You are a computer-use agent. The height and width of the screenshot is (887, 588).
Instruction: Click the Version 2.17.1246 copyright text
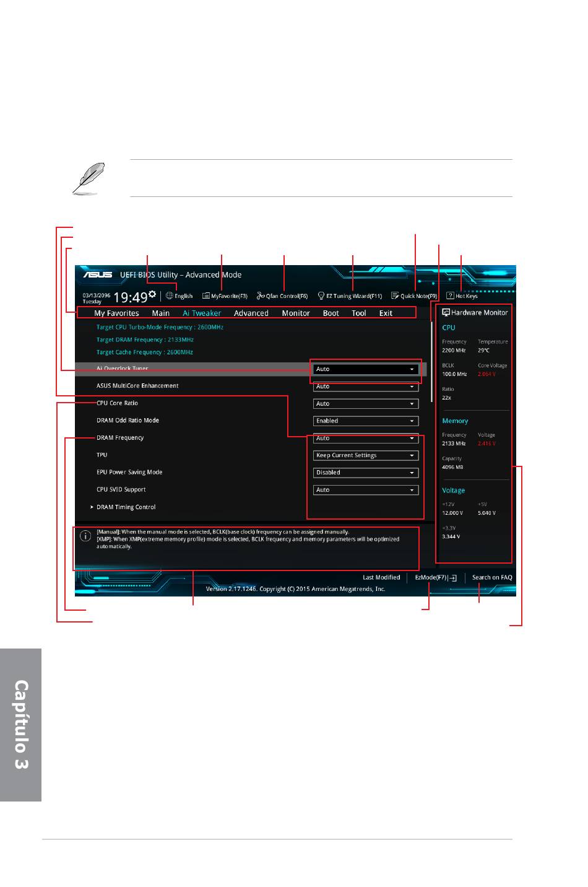click(295, 589)
